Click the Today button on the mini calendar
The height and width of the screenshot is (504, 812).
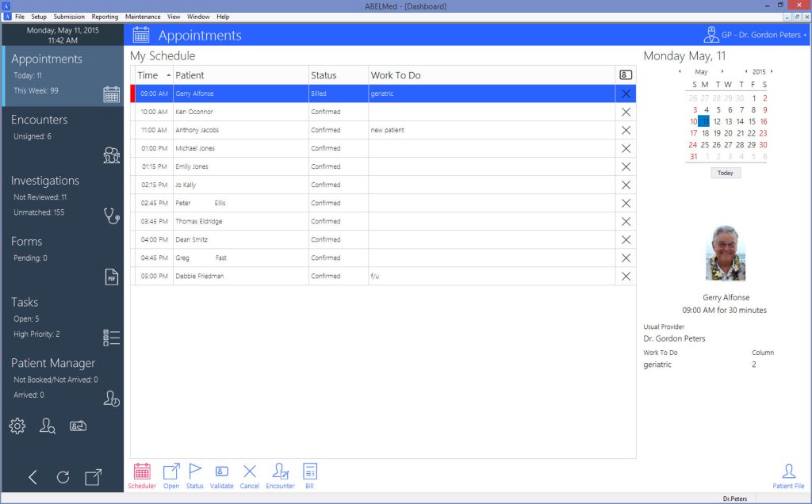(725, 172)
